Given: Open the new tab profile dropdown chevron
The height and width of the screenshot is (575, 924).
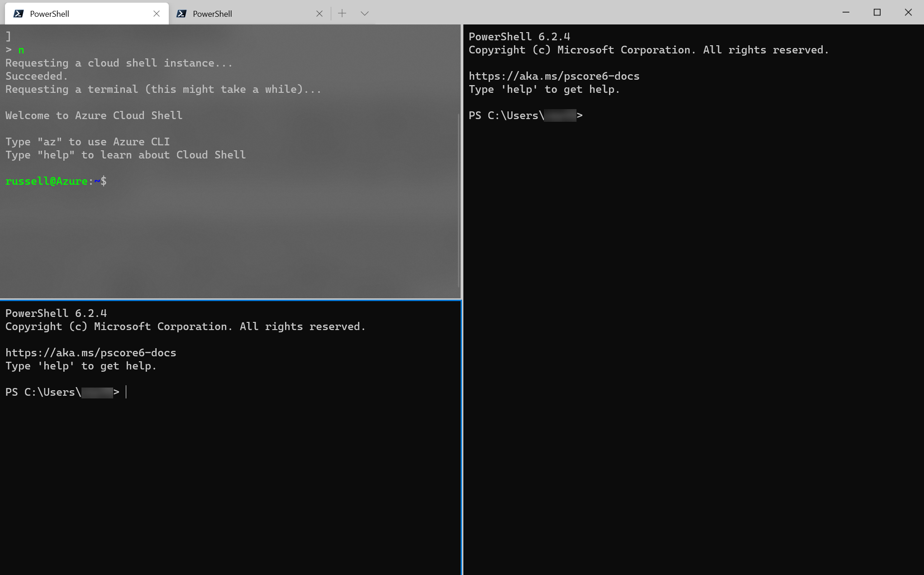Looking at the screenshot, I should tap(364, 14).
